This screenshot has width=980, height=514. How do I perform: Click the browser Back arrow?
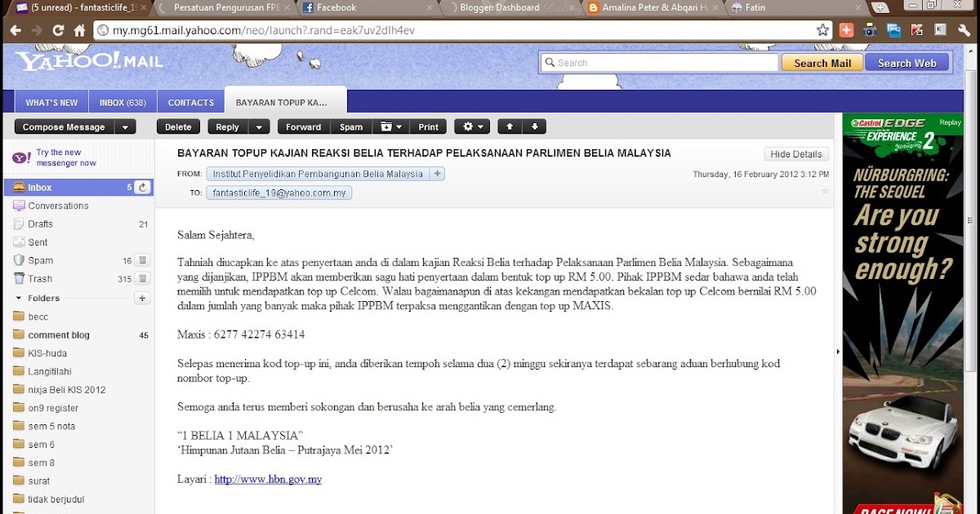pos(16,30)
